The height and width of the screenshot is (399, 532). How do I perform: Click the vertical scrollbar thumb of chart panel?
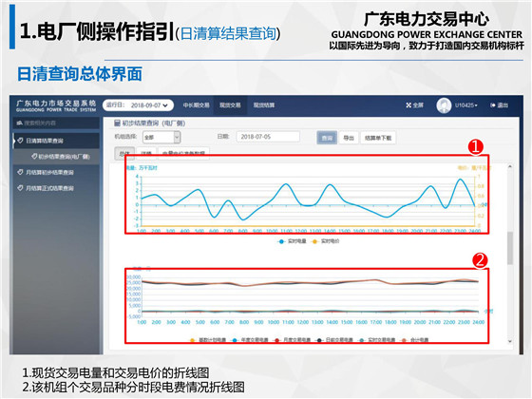coord(510,248)
